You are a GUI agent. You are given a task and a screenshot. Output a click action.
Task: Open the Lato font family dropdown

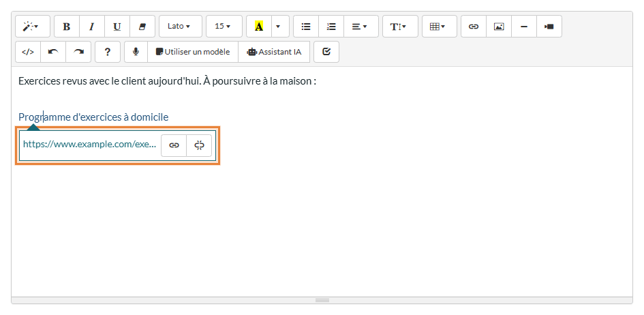[x=181, y=27]
